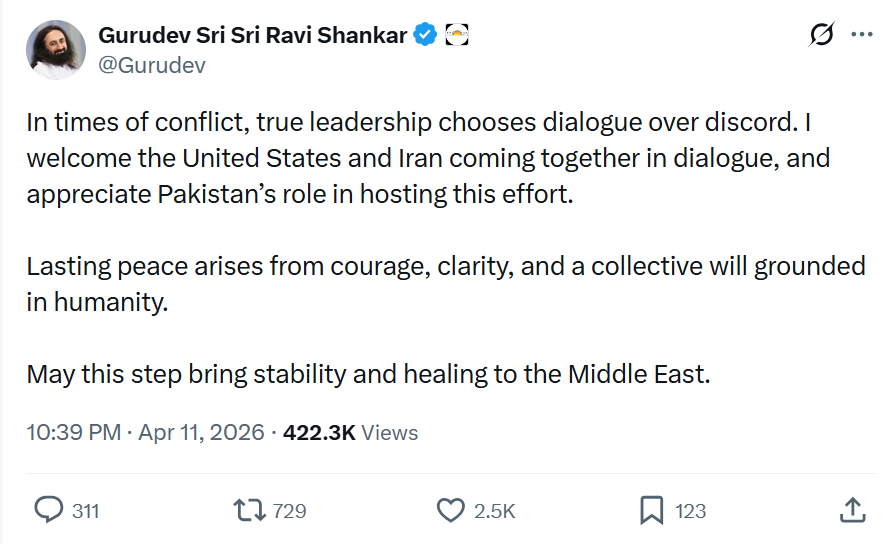Bookmark this tweet using the bookmark icon
Screen dimensions: 895x544
[x=651, y=510]
